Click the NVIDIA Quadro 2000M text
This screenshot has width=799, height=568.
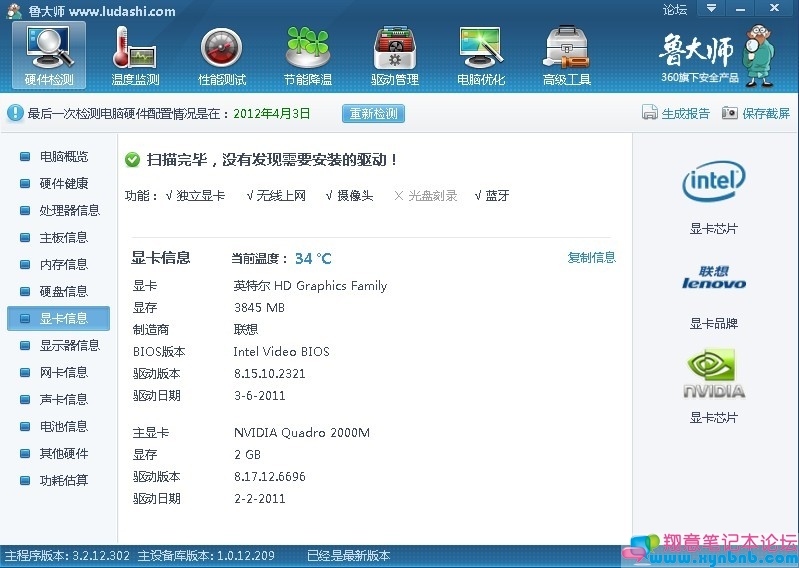pos(302,432)
